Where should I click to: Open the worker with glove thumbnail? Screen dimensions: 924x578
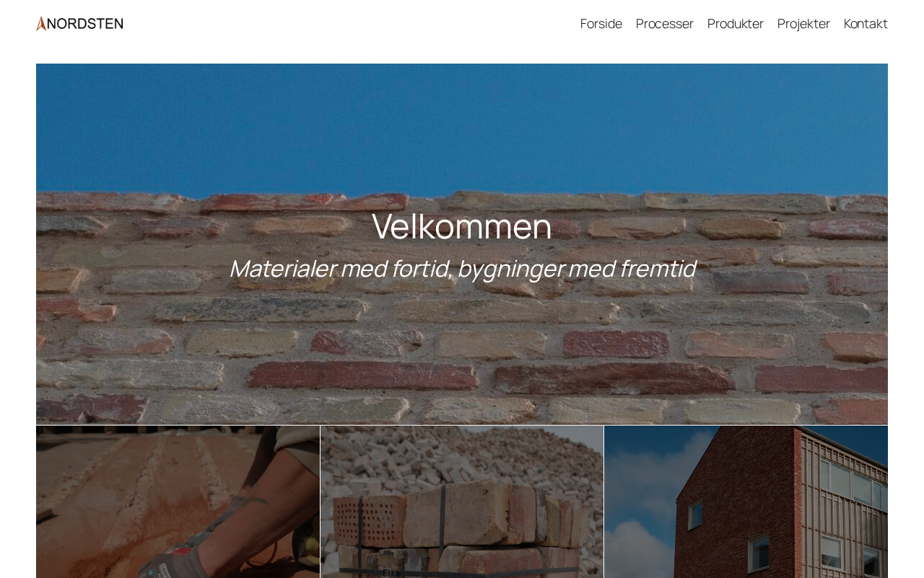tap(178, 501)
